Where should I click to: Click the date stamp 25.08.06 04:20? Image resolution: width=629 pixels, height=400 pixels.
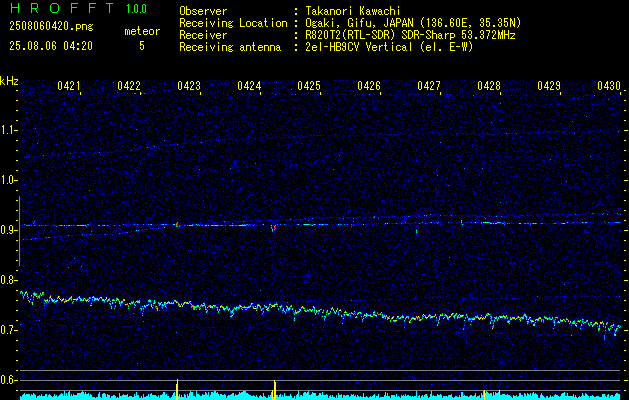coord(51,46)
